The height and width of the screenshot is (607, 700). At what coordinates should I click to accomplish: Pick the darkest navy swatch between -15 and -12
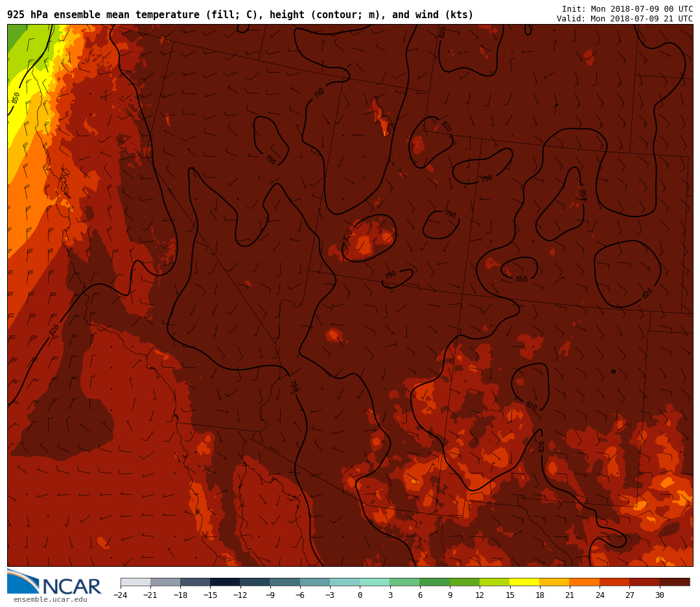tap(226, 582)
